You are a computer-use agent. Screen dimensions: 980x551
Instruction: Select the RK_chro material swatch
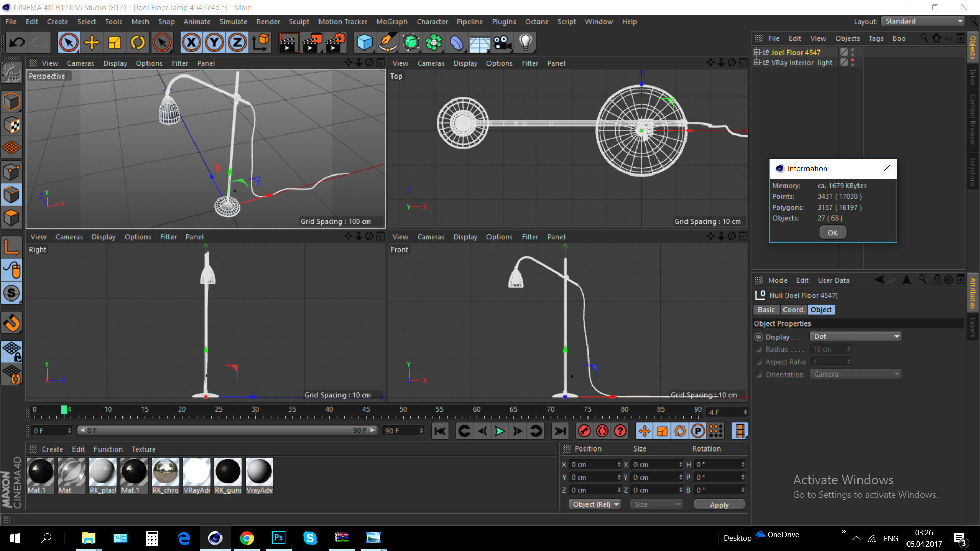165,475
